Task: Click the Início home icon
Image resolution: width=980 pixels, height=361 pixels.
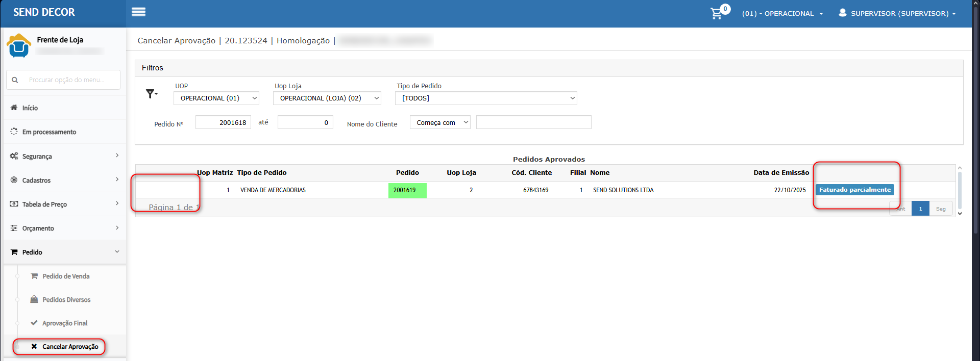Action: tap(14, 108)
